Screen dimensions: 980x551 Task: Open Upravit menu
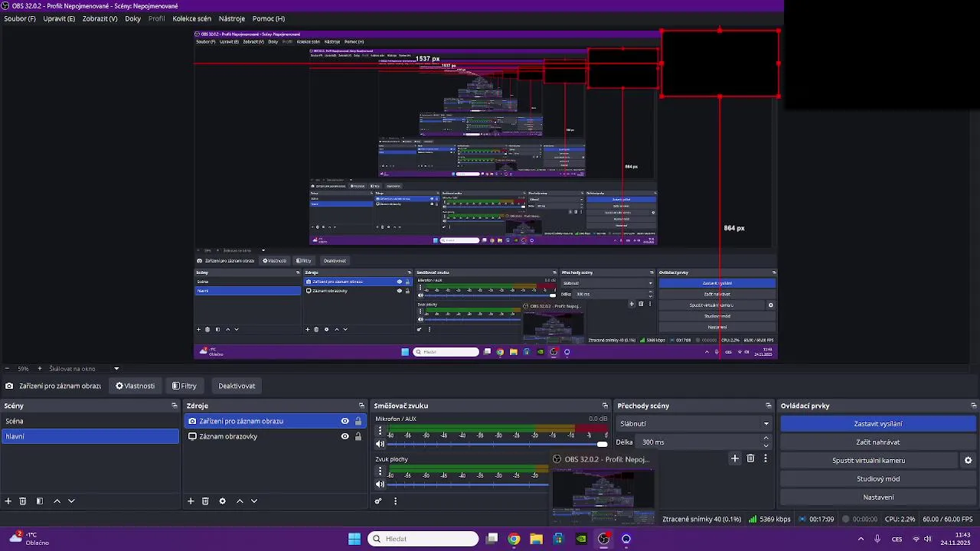coord(59,18)
